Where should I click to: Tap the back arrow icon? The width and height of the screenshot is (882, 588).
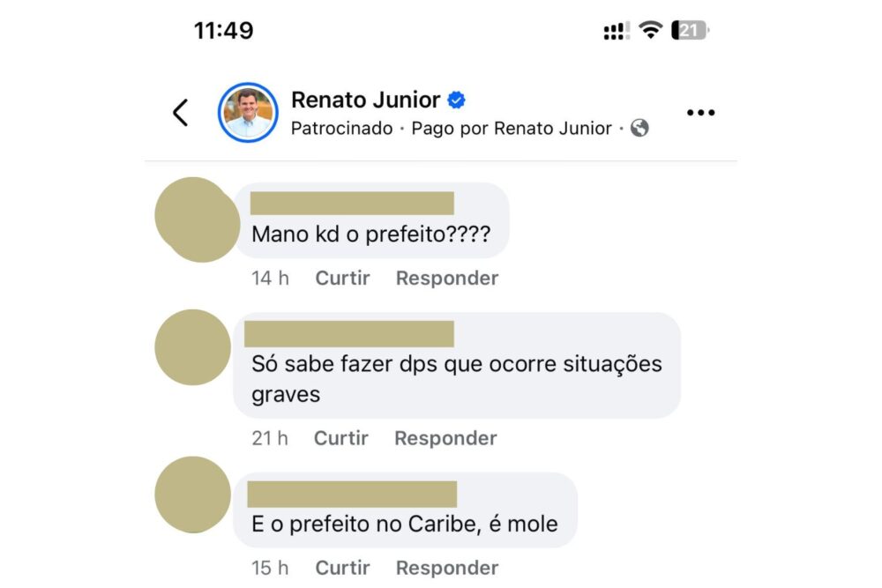coord(181,113)
